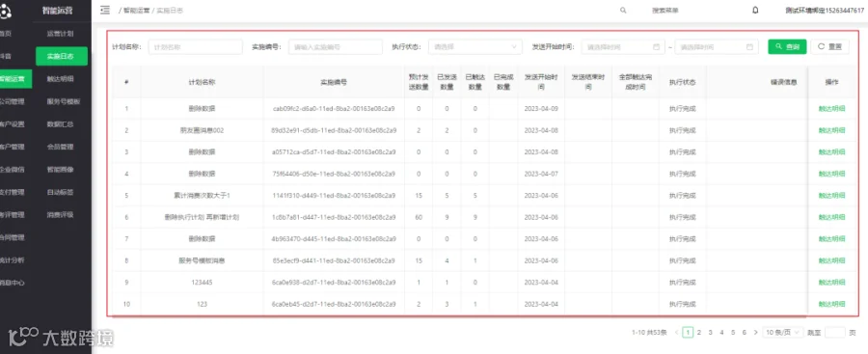Click the 重置 reset button
868x354 pixels.
tap(829, 47)
